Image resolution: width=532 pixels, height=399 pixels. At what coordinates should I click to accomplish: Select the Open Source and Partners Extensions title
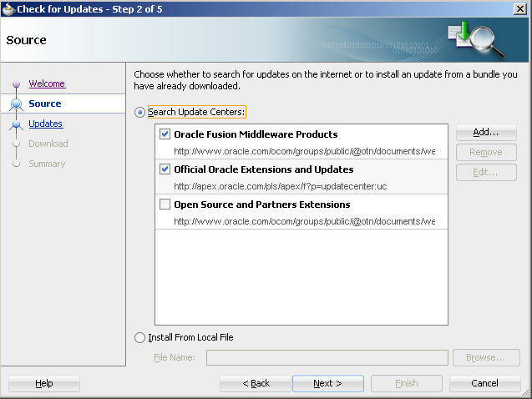[x=262, y=205]
